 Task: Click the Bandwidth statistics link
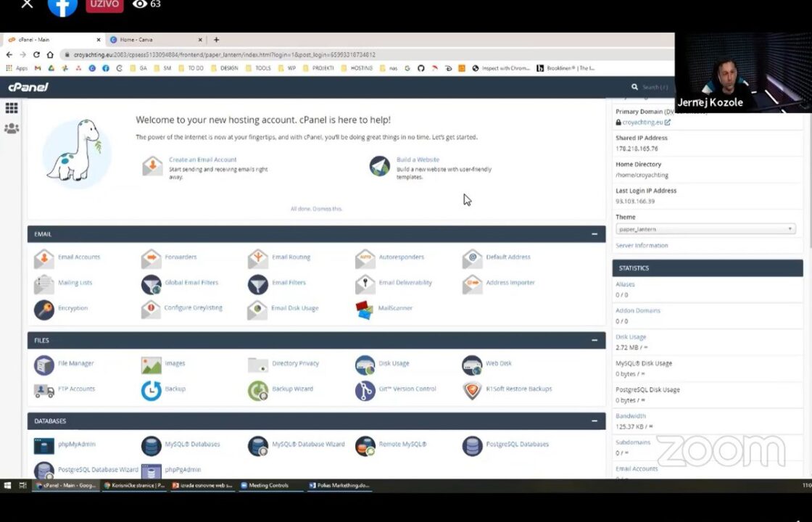[x=631, y=416]
